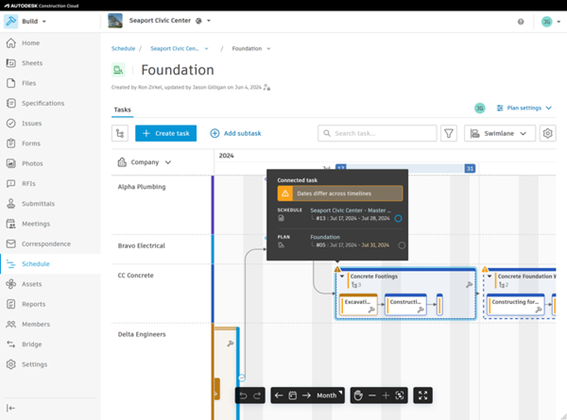Select the Schedule #13 radio button
This screenshot has height=420, width=567.
[x=398, y=219]
